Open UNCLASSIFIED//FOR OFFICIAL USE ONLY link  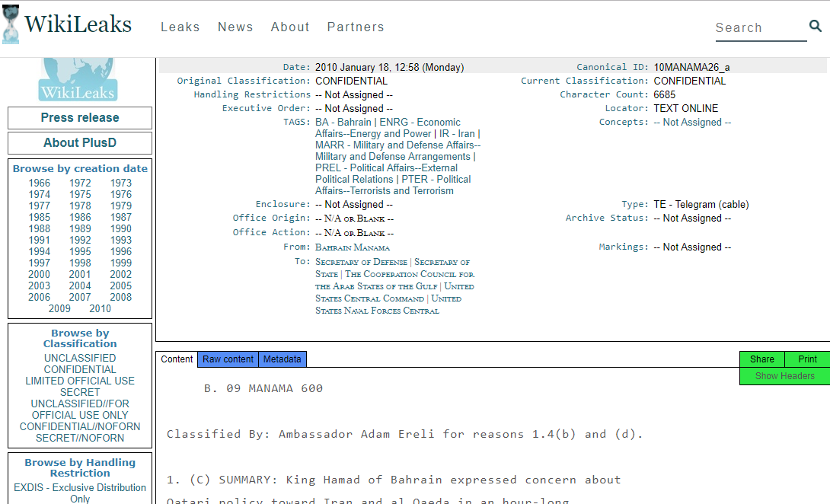point(80,410)
